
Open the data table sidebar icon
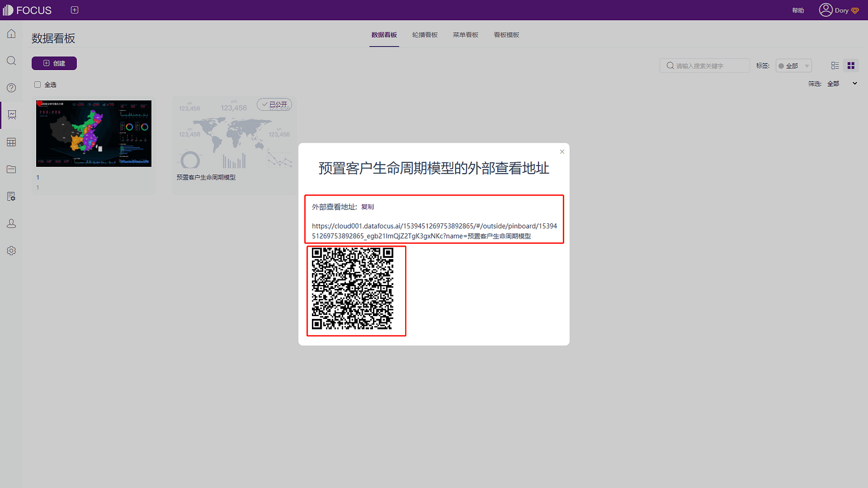(x=11, y=142)
